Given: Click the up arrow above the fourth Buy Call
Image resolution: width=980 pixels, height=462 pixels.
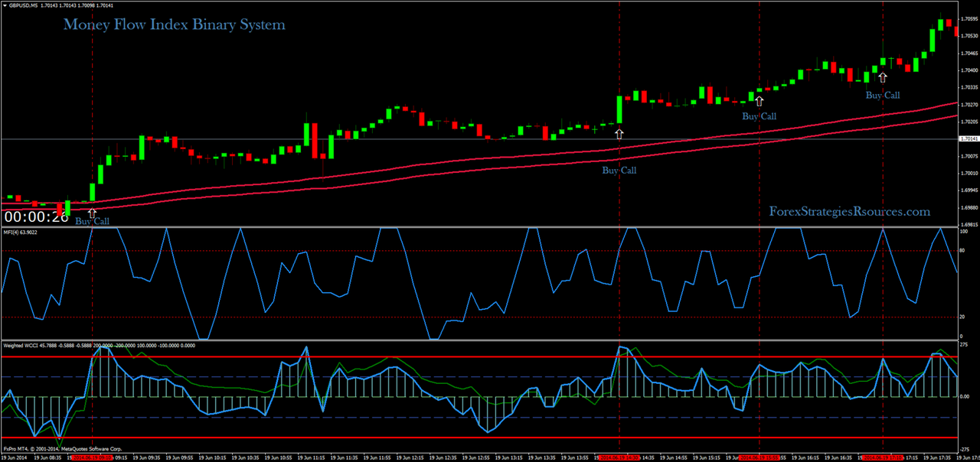Looking at the screenshot, I should 883,76.
